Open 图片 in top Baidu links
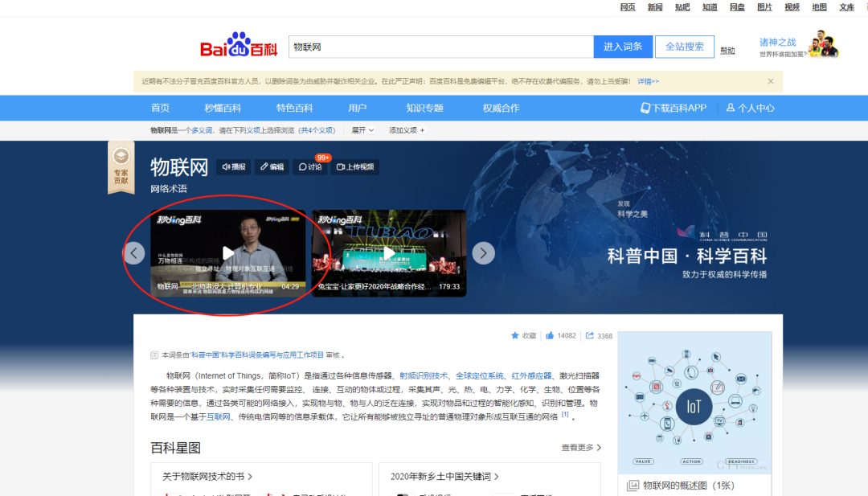 pyautogui.click(x=764, y=7)
